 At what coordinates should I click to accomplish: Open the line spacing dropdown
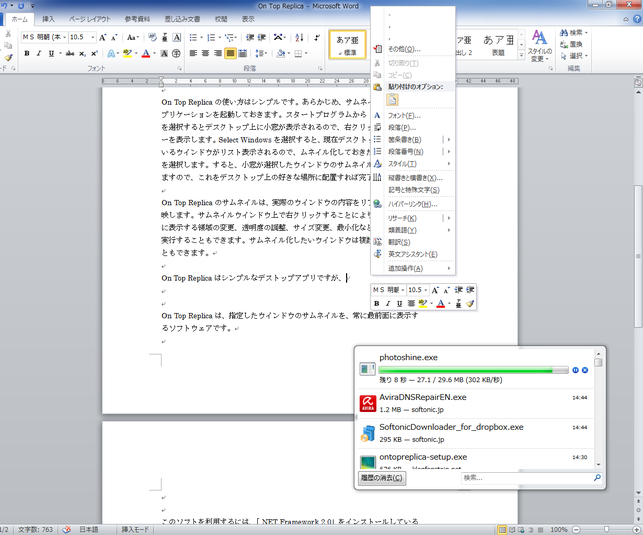261,53
